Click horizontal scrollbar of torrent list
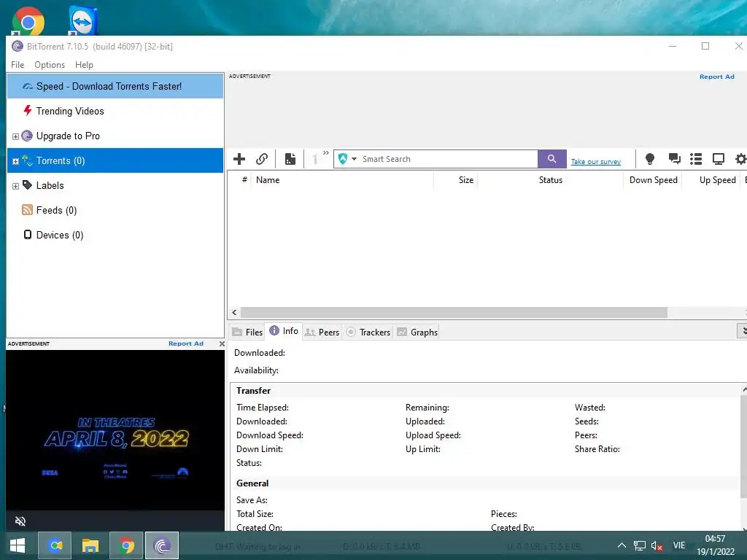Screen dimensions: 747x560 pos(454,312)
